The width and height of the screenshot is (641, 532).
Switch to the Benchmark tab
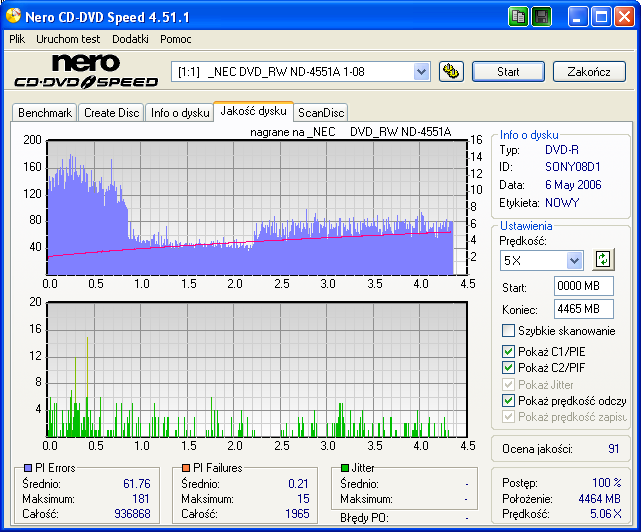[x=45, y=112]
